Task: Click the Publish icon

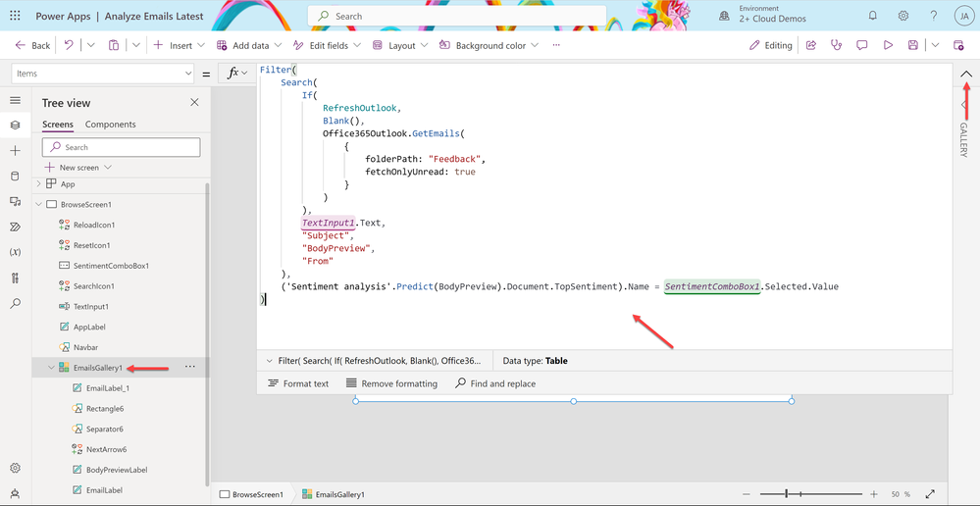Action: 958,45
